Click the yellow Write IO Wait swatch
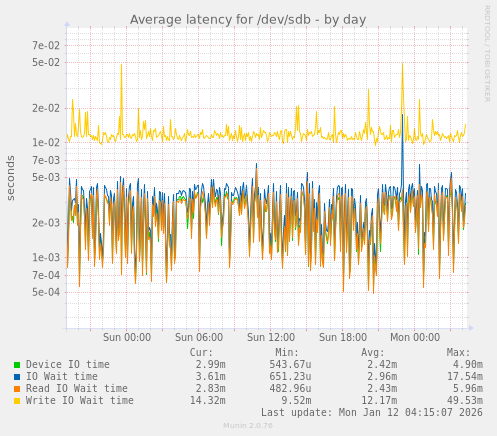 [17, 401]
